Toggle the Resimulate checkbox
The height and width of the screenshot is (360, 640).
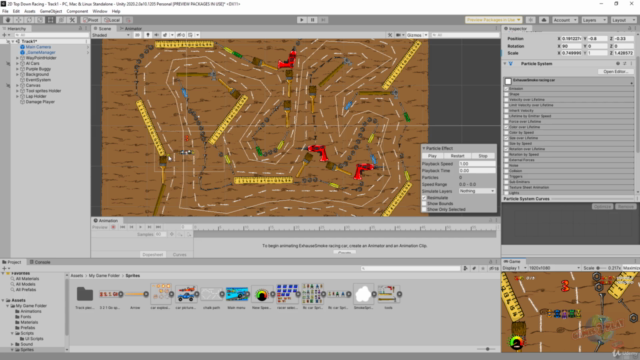pyautogui.click(x=424, y=198)
